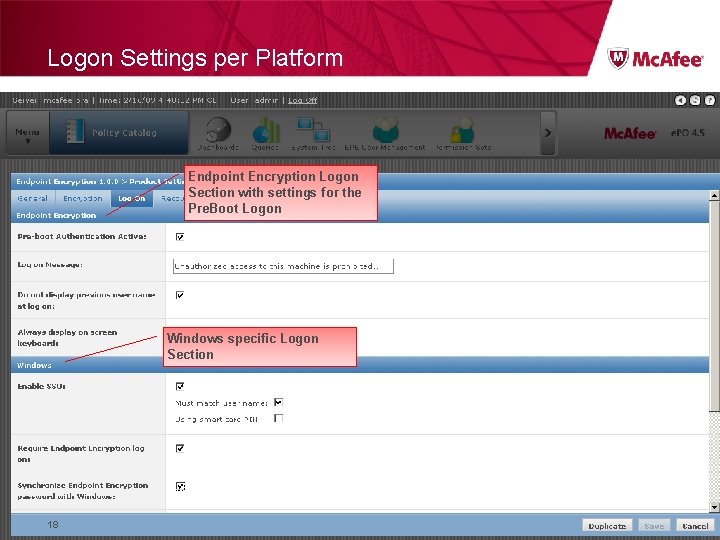Click the scrollbar up arrow

714,196
